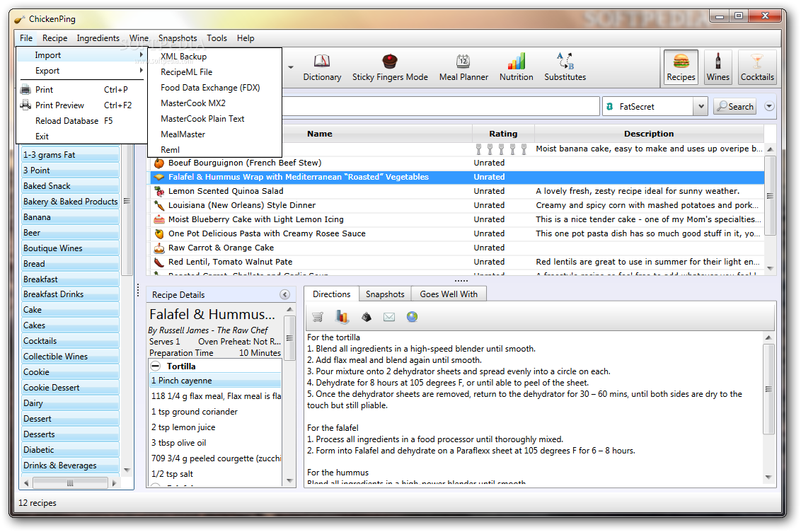Click the globe web icon in Directions toolbar

point(413,317)
